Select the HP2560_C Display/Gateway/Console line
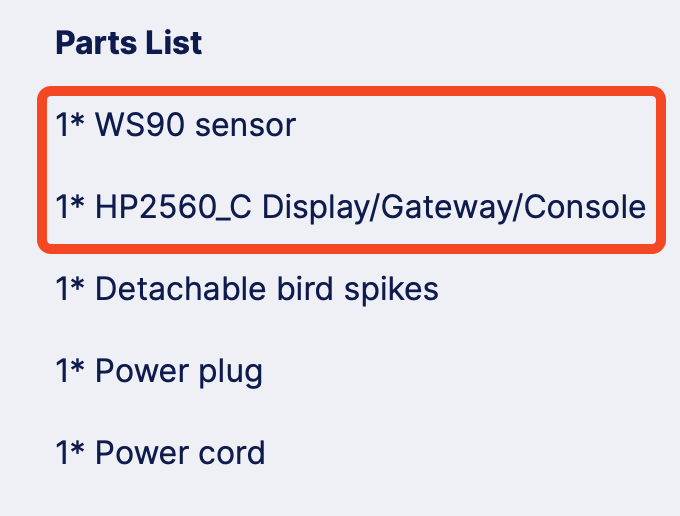680x516 pixels. click(350, 208)
